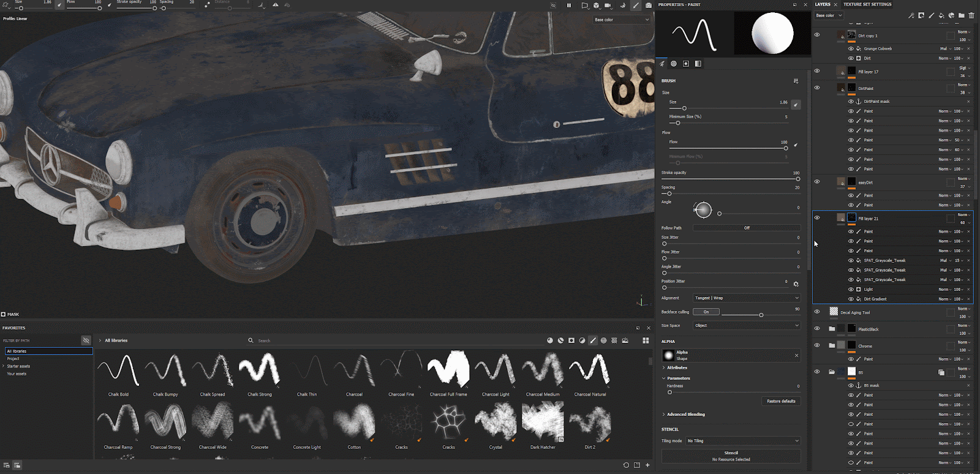This screenshot has width=980, height=474.
Task: Toggle Backface culling On button
Action: click(x=706, y=312)
